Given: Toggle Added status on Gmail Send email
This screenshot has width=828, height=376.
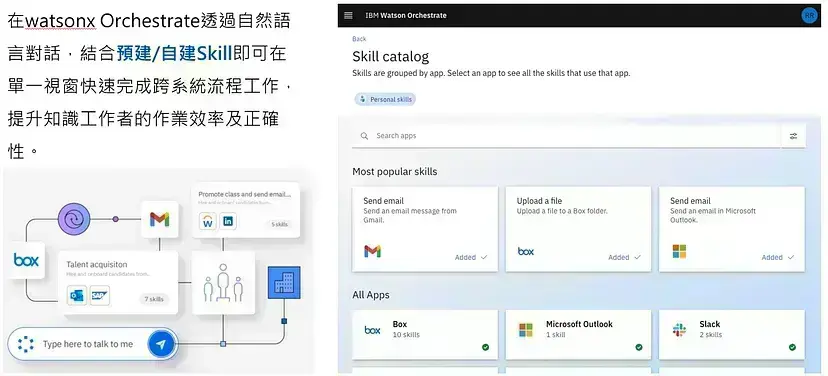Looking at the screenshot, I should pos(471,257).
